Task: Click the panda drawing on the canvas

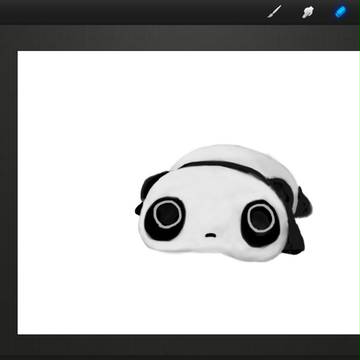Action: pyautogui.click(x=224, y=203)
